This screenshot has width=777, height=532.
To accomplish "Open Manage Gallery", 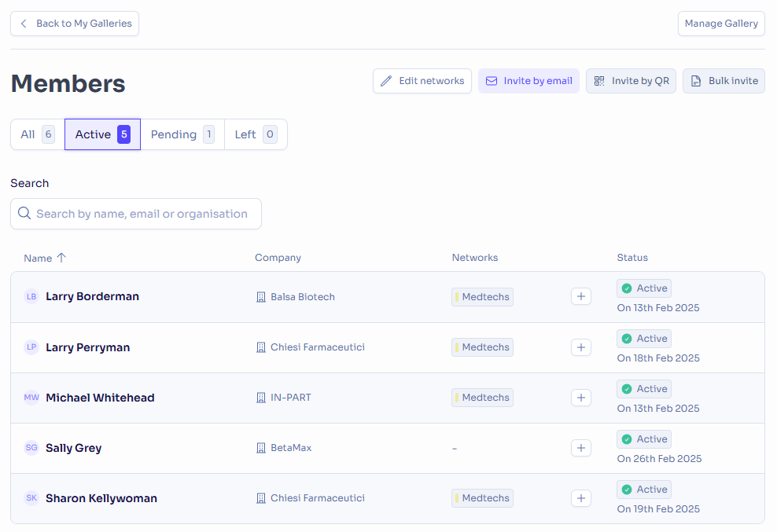I will pos(721,24).
